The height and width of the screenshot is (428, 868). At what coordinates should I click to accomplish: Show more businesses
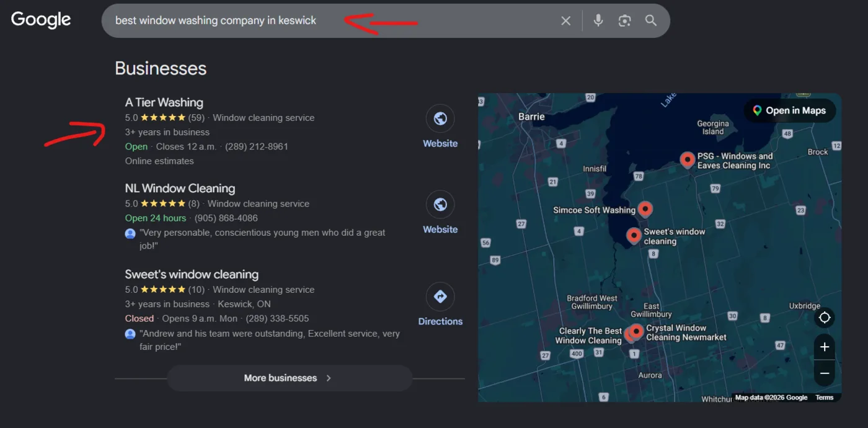[289, 378]
